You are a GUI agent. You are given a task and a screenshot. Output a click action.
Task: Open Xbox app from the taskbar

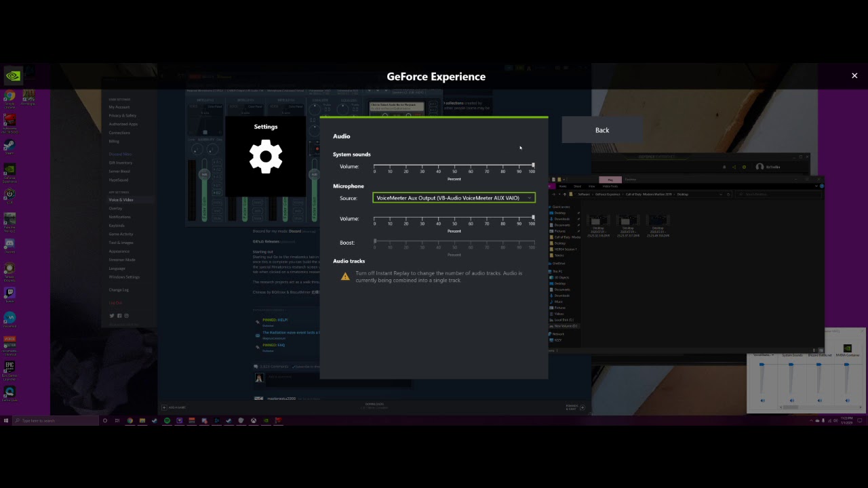254,421
